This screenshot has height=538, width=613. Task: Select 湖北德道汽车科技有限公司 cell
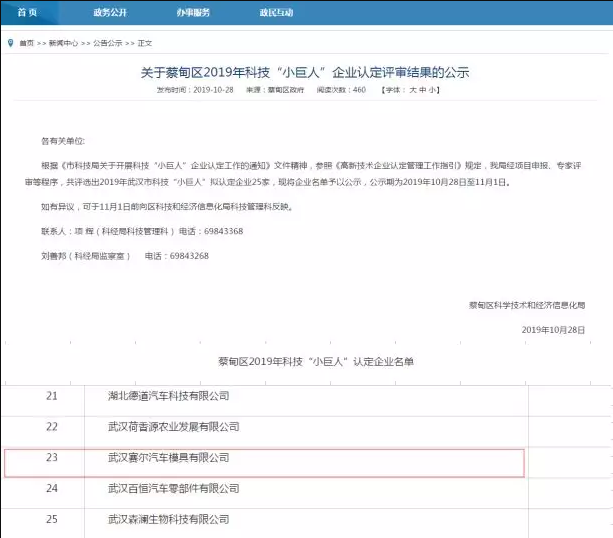pos(168,396)
